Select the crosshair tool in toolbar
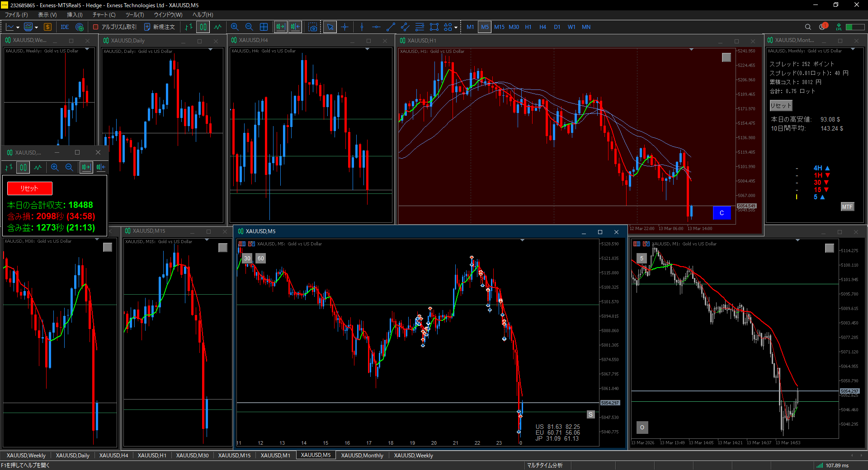868x470 pixels. point(345,27)
